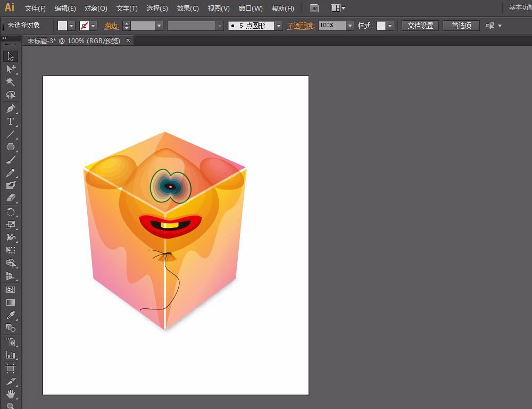Click the 首选项 button
The height and width of the screenshot is (409, 532).
[461, 26]
